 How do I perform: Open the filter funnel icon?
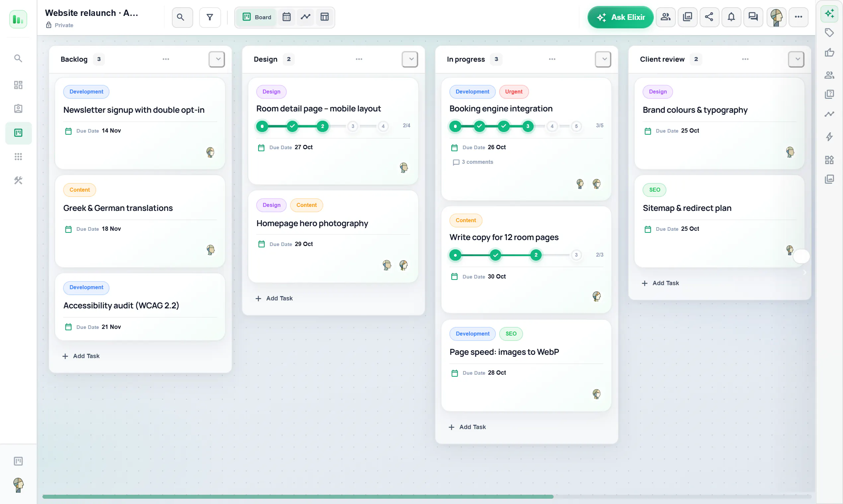click(210, 17)
